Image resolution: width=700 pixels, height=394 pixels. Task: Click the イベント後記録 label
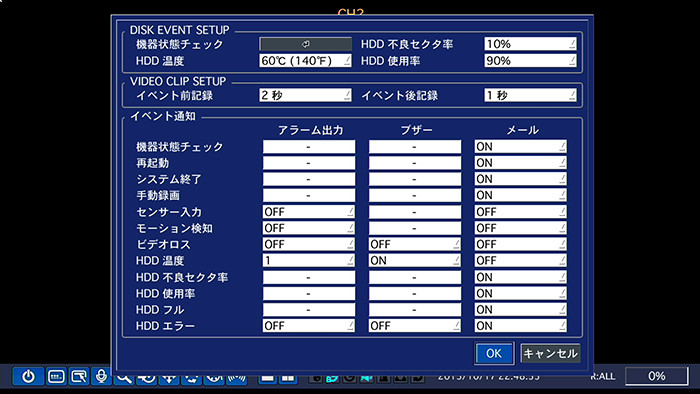tap(400, 95)
